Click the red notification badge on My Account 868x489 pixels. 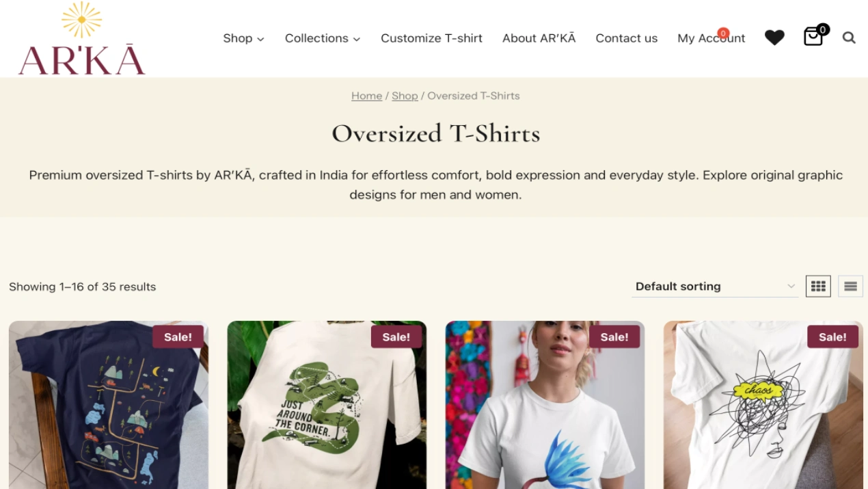coord(723,33)
